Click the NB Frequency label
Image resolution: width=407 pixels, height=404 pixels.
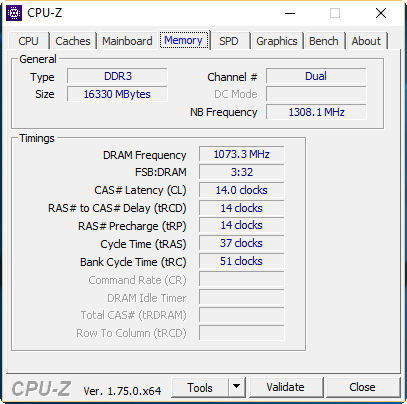pos(224,113)
